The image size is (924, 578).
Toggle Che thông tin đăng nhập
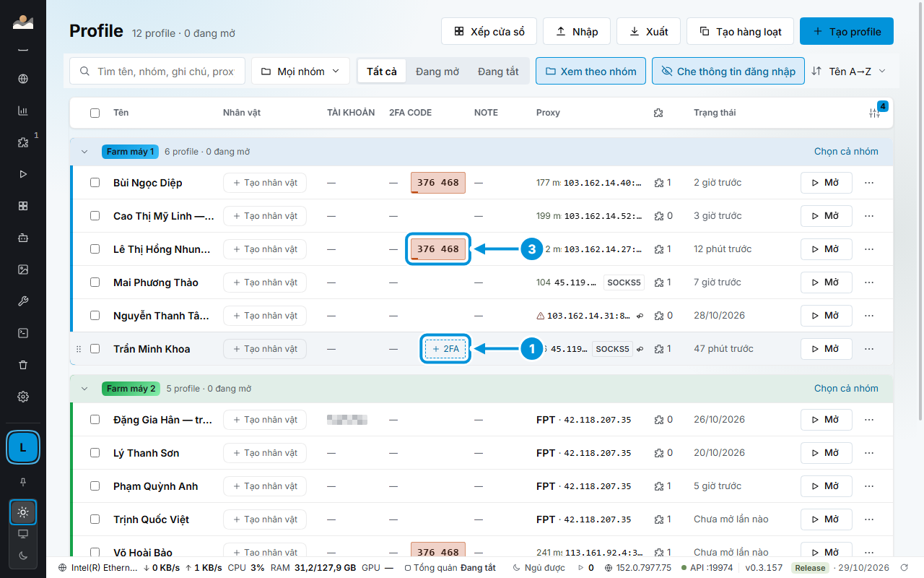pyautogui.click(x=728, y=72)
